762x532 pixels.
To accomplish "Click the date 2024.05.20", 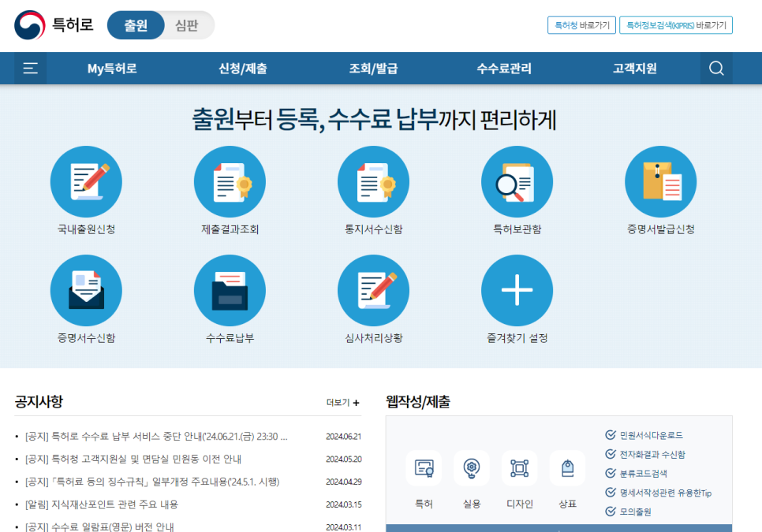I will tap(344, 459).
